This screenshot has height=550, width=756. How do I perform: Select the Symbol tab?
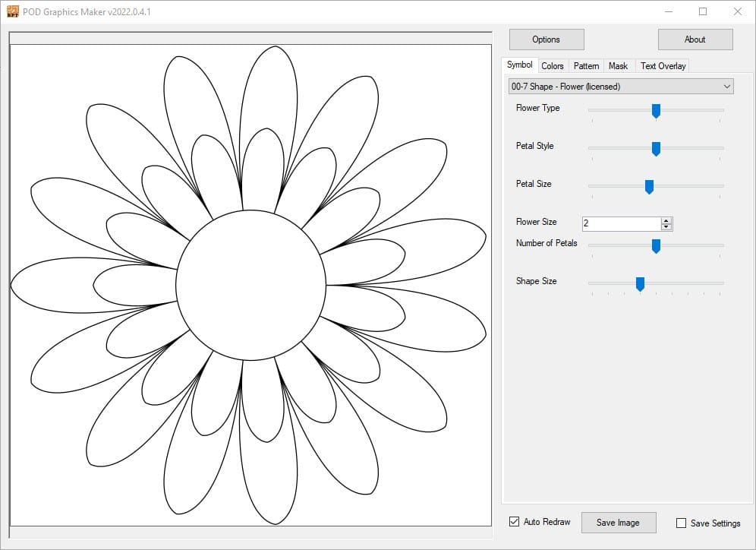[x=520, y=65]
